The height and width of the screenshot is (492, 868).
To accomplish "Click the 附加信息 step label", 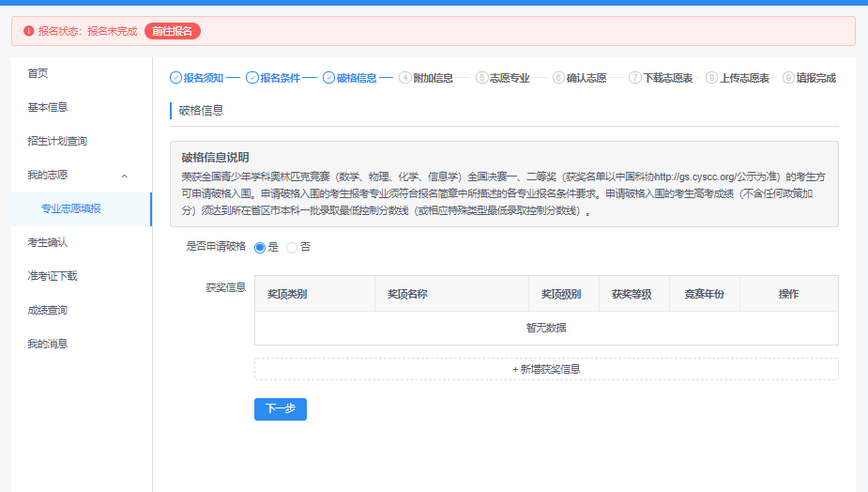I will pyautogui.click(x=433, y=78).
